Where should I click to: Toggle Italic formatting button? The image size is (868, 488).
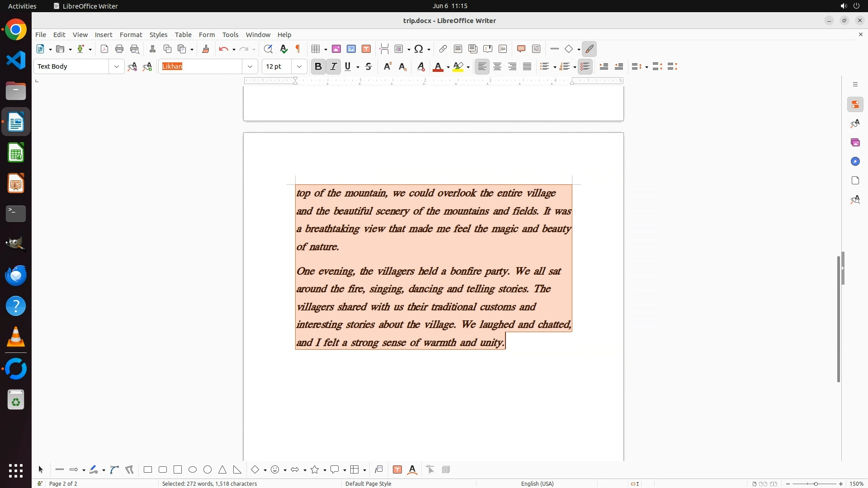click(x=334, y=67)
